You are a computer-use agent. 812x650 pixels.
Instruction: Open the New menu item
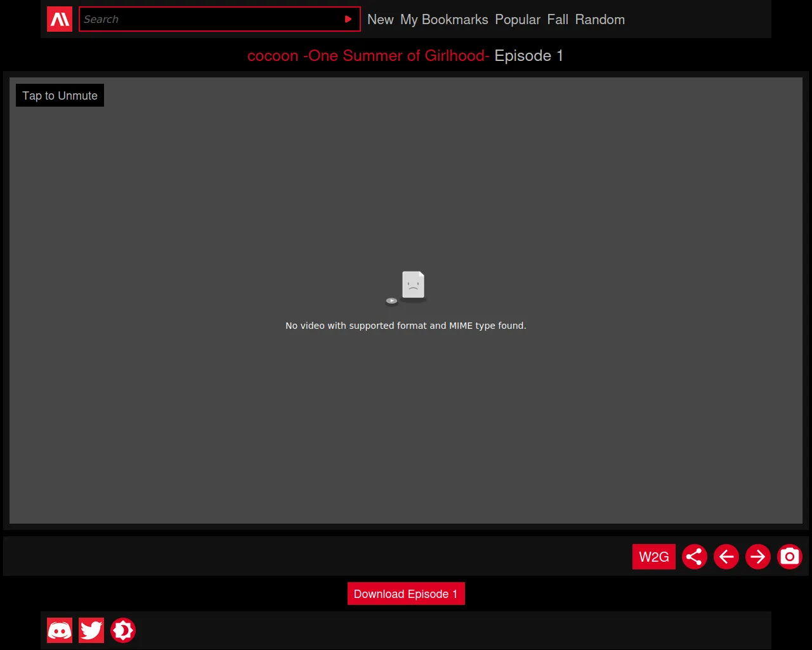380,20
